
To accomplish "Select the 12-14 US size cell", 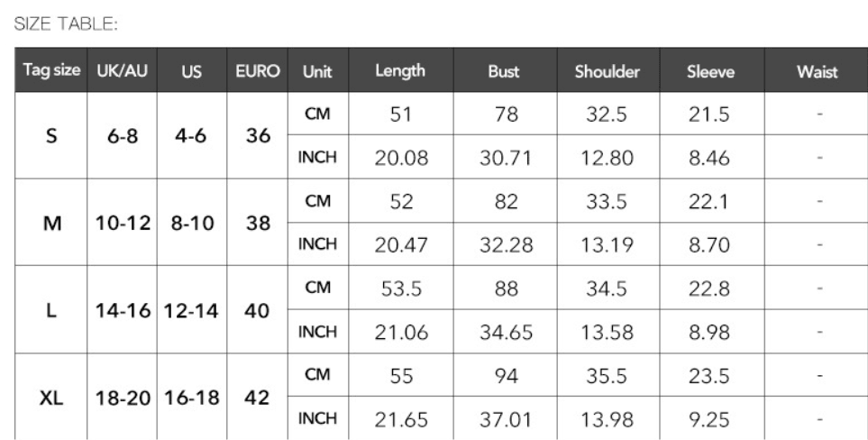I will [191, 310].
